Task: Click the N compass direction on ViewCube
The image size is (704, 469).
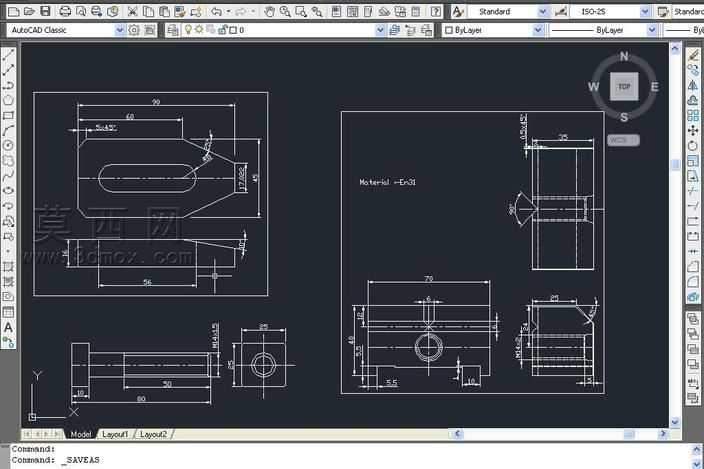Action: [x=624, y=57]
